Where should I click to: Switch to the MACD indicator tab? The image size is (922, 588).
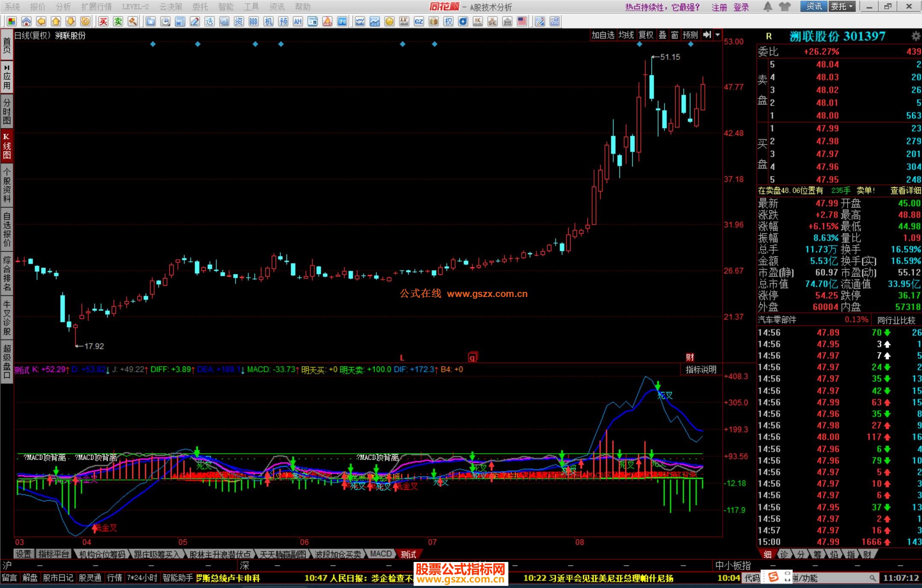coord(380,554)
